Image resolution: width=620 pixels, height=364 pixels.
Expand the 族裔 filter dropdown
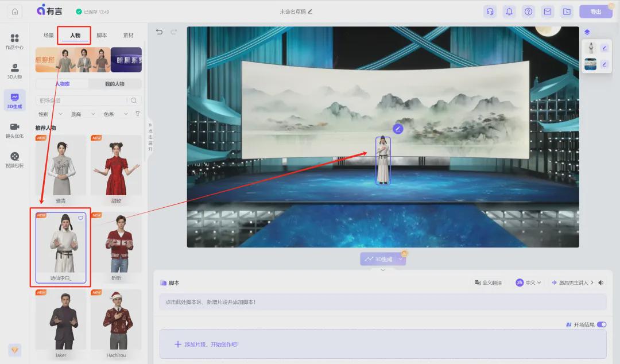pyautogui.click(x=79, y=114)
